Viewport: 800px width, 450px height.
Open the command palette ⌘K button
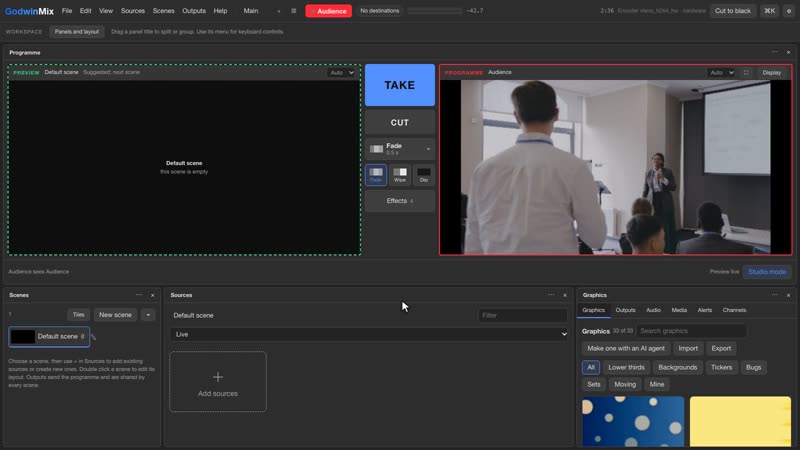[x=769, y=11]
